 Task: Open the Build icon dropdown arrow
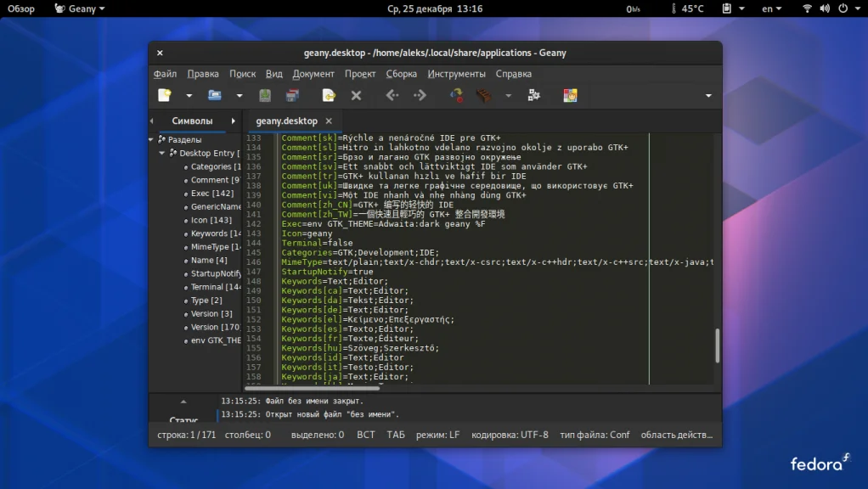click(x=508, y=96)
